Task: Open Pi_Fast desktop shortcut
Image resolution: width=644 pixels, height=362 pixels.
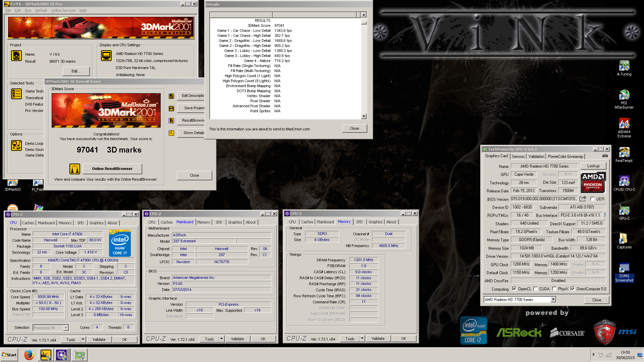Action: tap(38, 185)
